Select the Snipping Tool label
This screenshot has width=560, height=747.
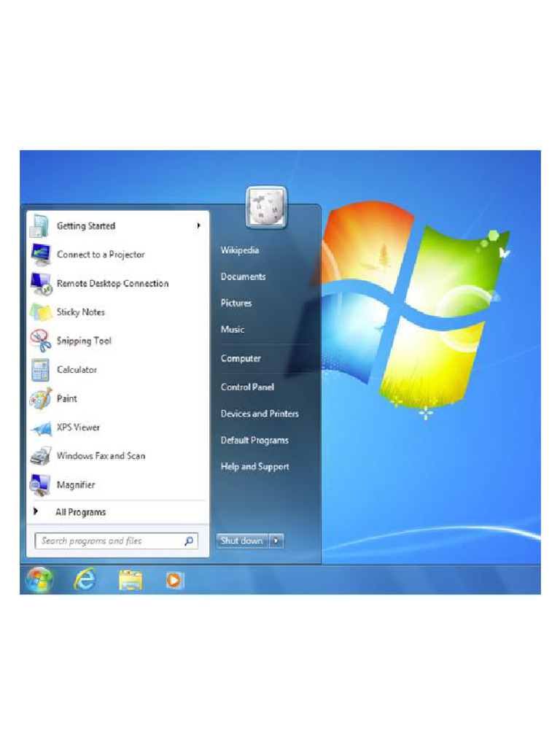click(x=84, y=341)
